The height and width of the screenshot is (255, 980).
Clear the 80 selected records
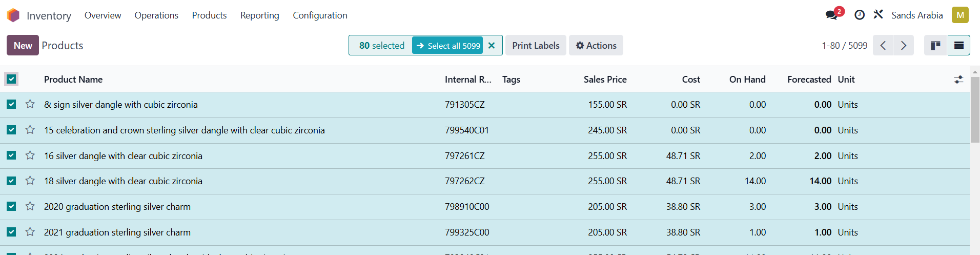(x=492, y=46)
